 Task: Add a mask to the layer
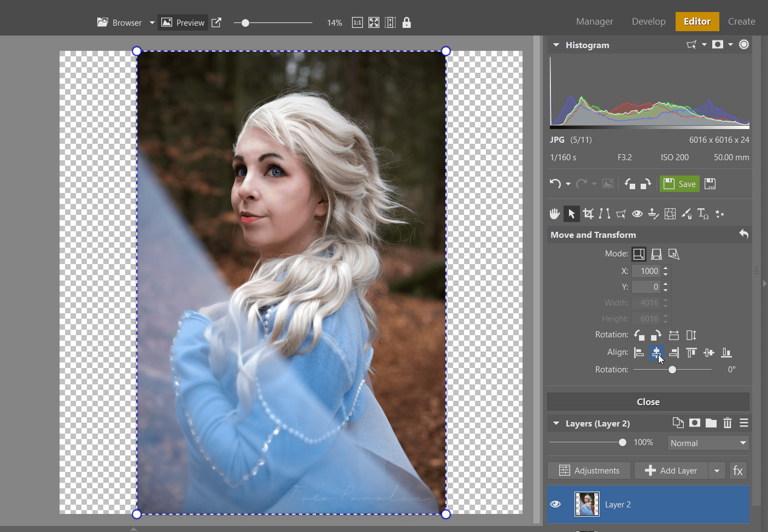(695, 423)
